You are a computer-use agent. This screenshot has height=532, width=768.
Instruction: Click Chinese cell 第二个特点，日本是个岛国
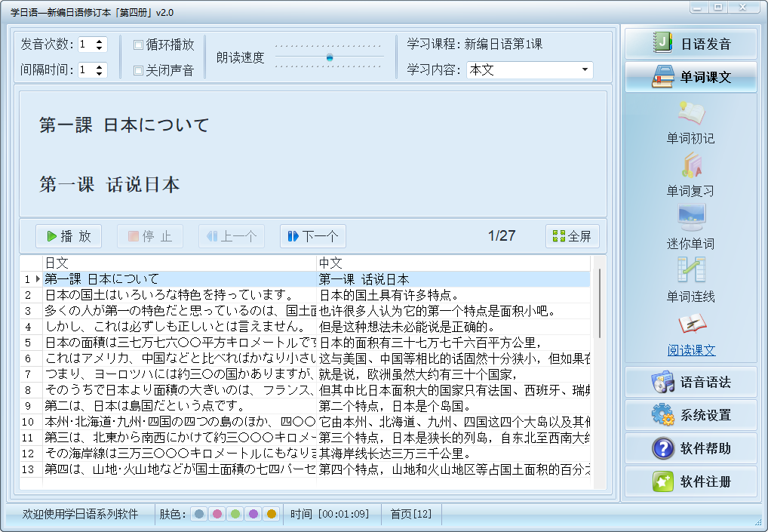coord(453,406)
